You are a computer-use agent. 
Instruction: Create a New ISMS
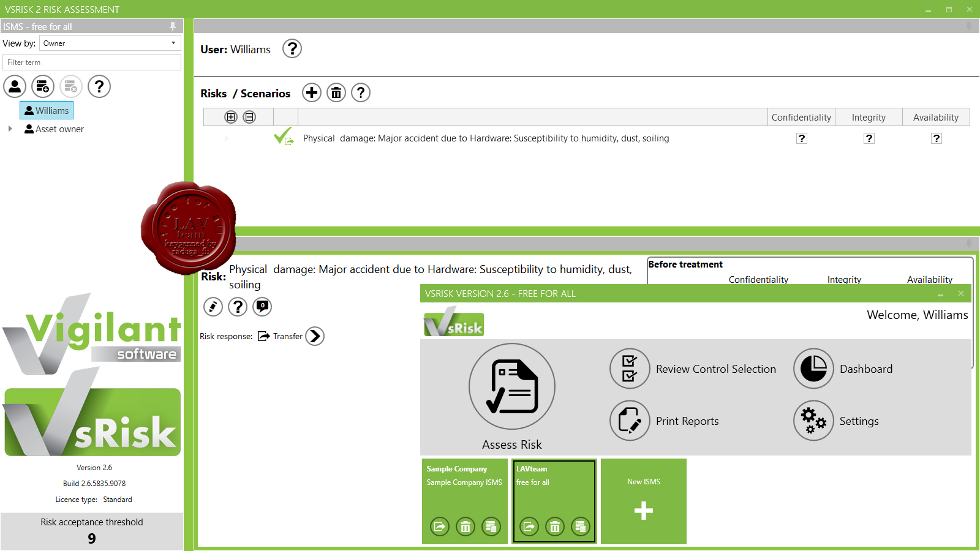pos(644,501)
